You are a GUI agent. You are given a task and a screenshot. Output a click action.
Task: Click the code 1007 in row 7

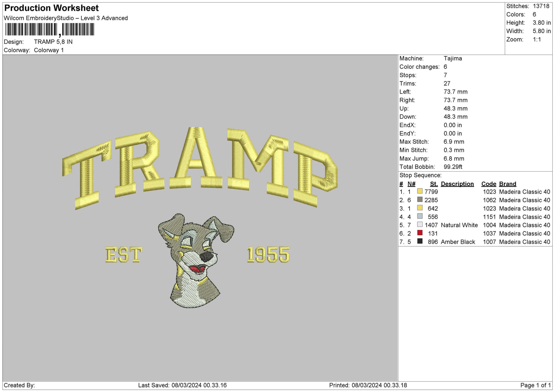tap(489, 242)
